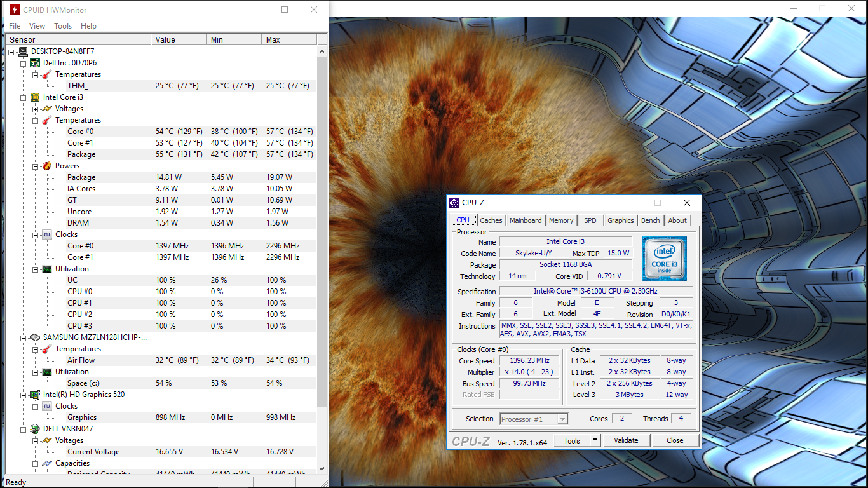The height and width of the screenshot is (488, 868).
Task: Open the File menu in HWMonitor
Action: 15,26
